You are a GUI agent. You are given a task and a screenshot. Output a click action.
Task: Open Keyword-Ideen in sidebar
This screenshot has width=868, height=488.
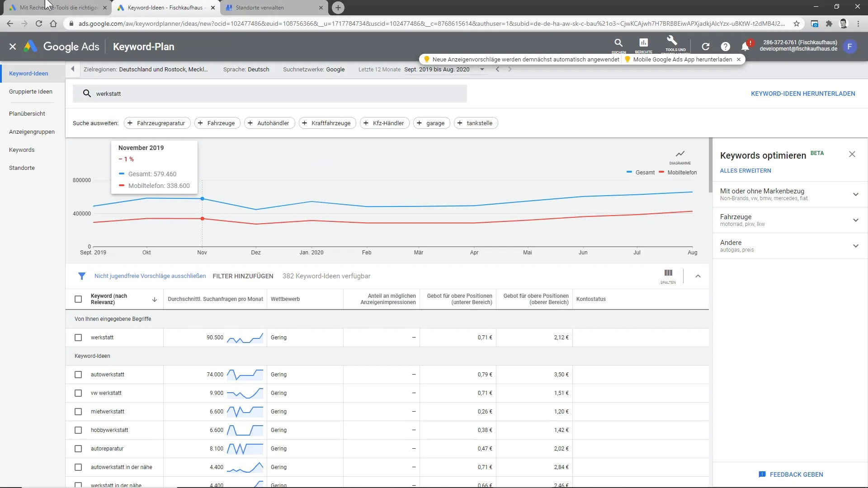pos(28,73)
